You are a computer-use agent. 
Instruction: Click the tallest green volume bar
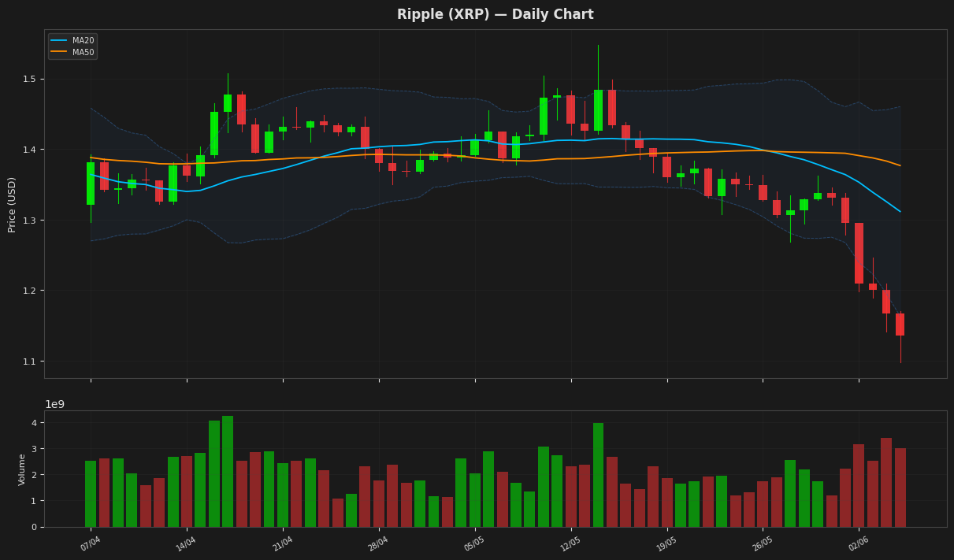228,471
